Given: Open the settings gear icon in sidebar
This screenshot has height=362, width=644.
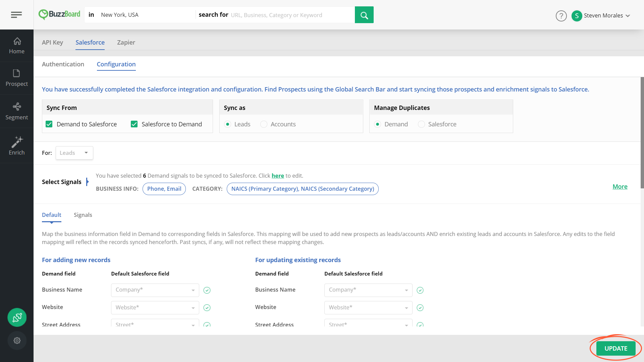Looking at the screenshot, I should pyautogui.click(x=17, y=341).
